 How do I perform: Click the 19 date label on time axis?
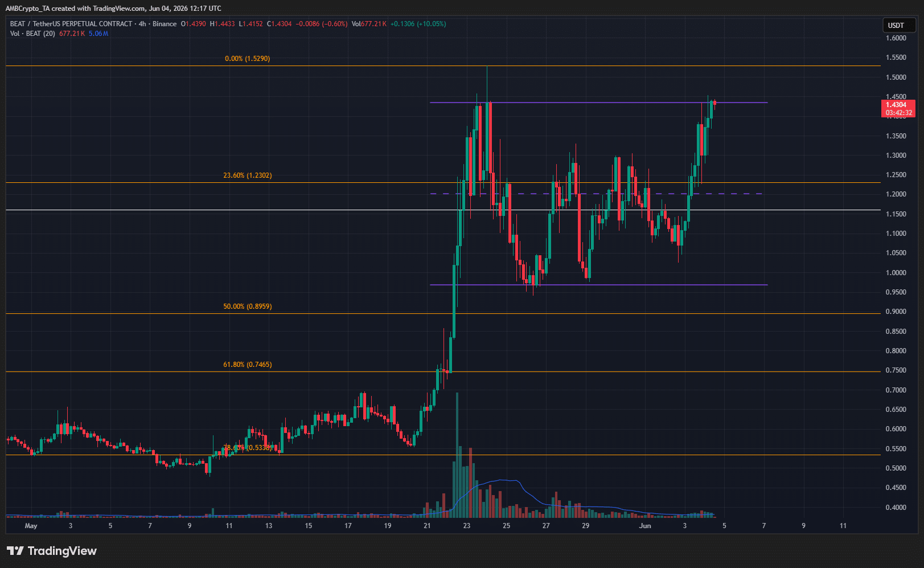[x=388, y=526]
